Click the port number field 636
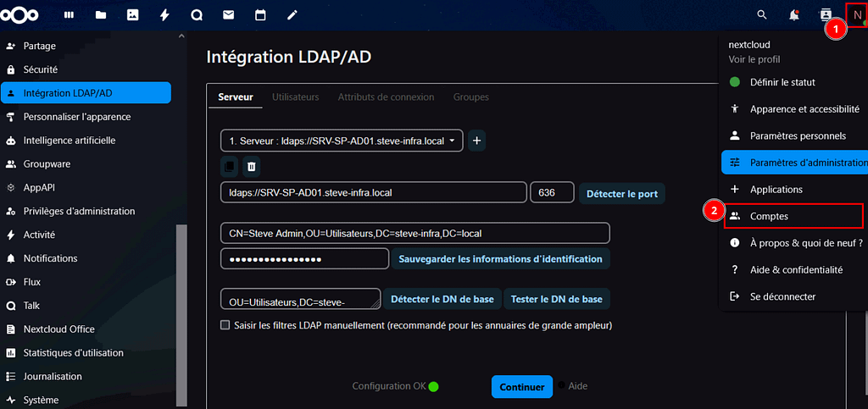 [x=552, y=193]
